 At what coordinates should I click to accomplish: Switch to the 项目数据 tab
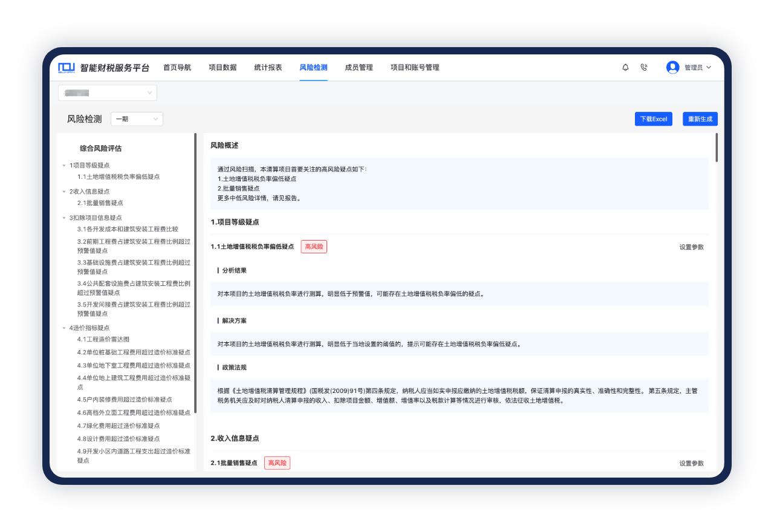tap(223, 68)
